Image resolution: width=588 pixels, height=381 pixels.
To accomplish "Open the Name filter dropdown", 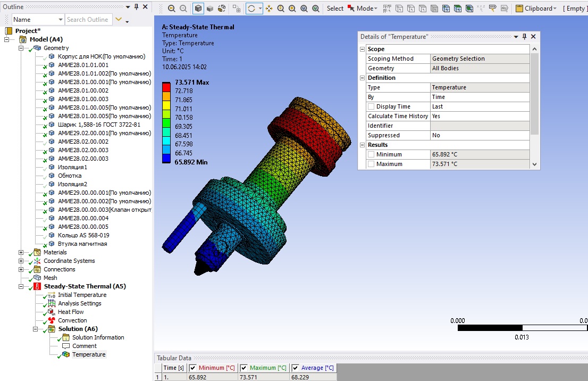I will (x=61, y=20).
